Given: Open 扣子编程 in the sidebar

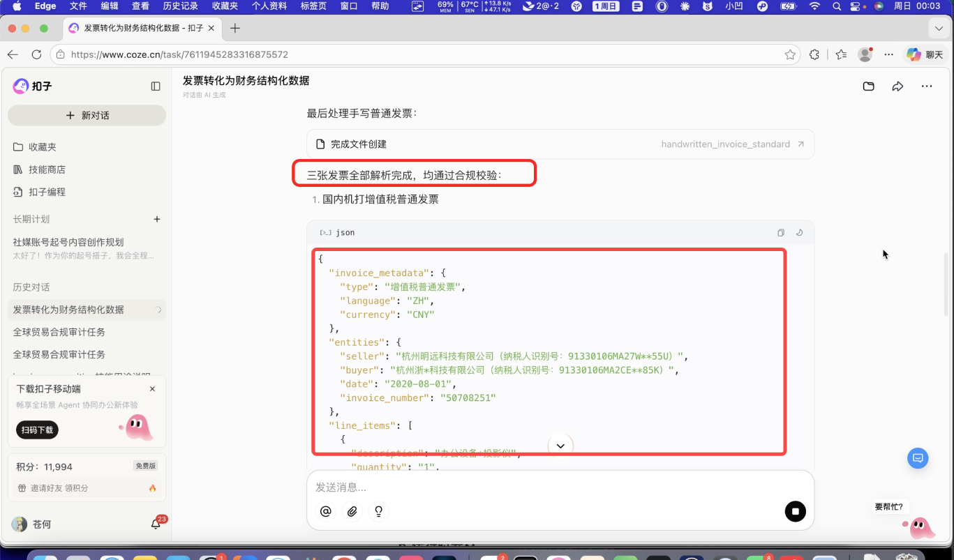Looking at the screenshot, I should pos(87,192).
